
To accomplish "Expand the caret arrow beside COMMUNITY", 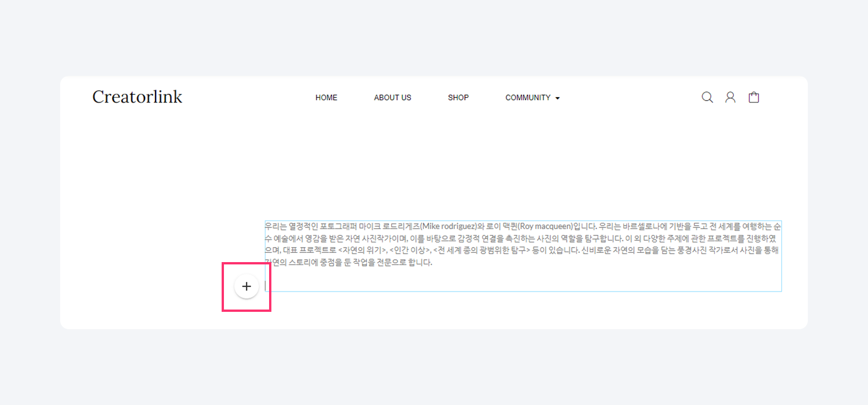I will click(x=558, y=98).
